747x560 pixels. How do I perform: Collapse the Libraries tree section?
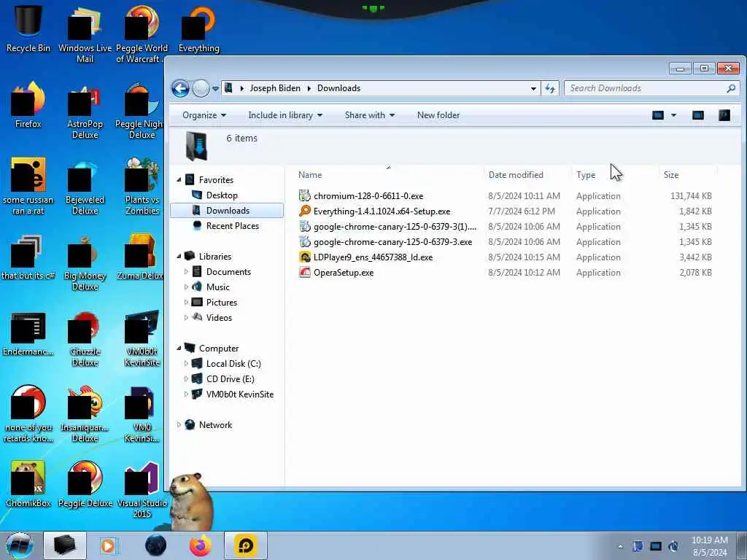click(x=179, y=256)
